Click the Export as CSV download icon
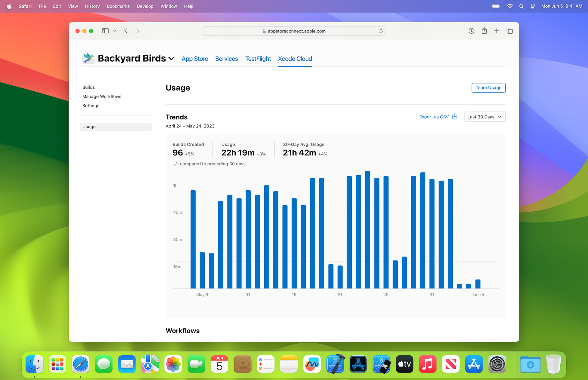This screenshot has width=588, height=380. [x=455, y=117]
